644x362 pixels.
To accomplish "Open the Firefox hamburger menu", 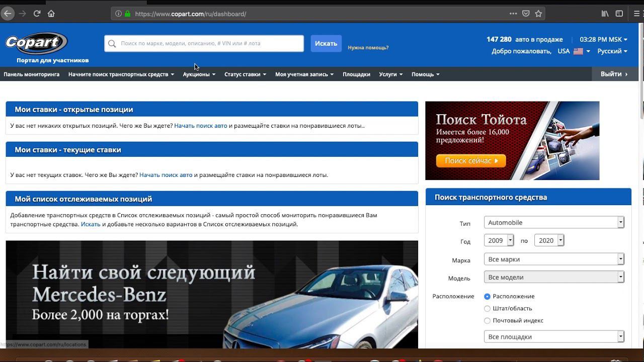I will click(x=637, y=14).
